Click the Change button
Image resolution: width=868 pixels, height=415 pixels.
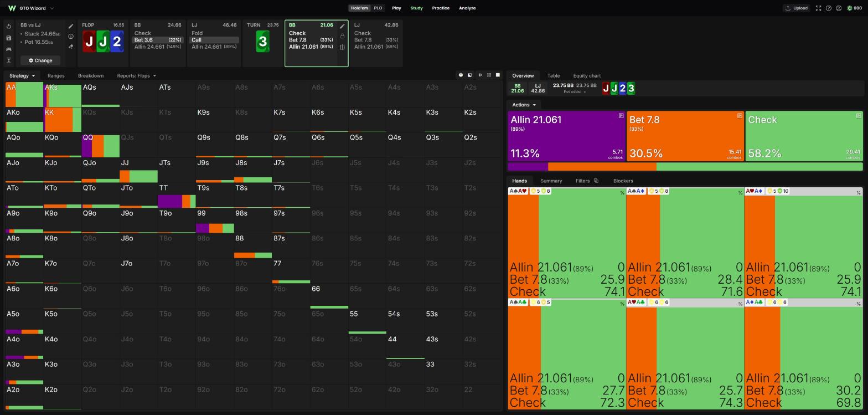40,60
